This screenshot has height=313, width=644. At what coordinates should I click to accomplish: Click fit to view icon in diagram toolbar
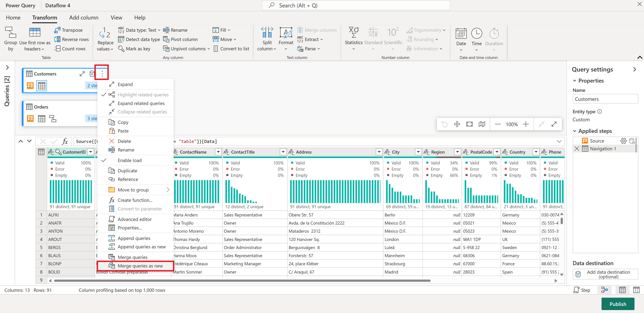tap(469, 124)
